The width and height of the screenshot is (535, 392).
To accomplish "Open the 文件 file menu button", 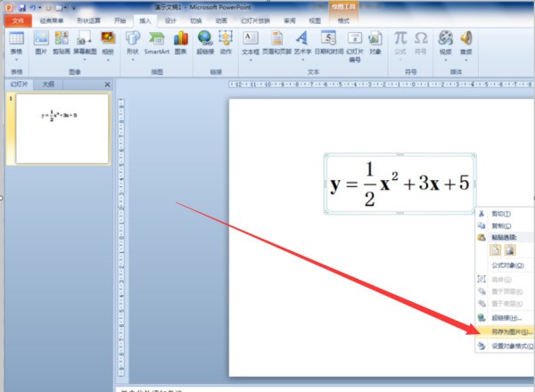I will pyautogui.click(x=17, y=20).
